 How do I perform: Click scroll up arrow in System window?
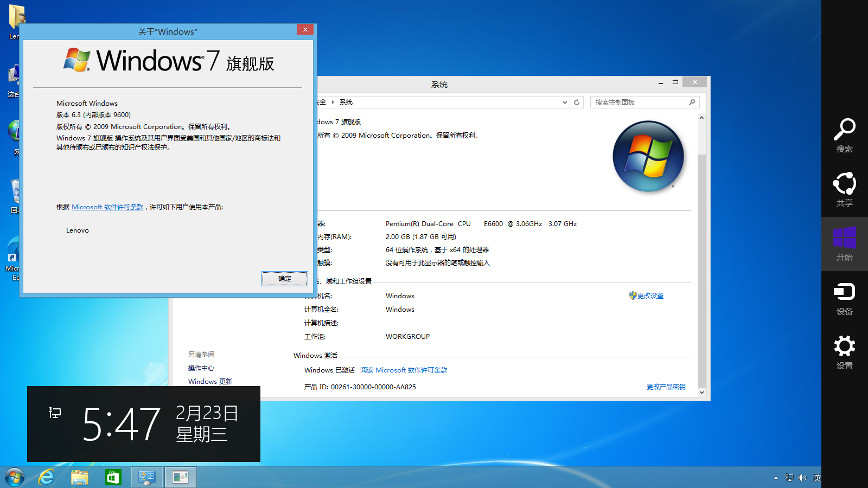pos(701,118)
